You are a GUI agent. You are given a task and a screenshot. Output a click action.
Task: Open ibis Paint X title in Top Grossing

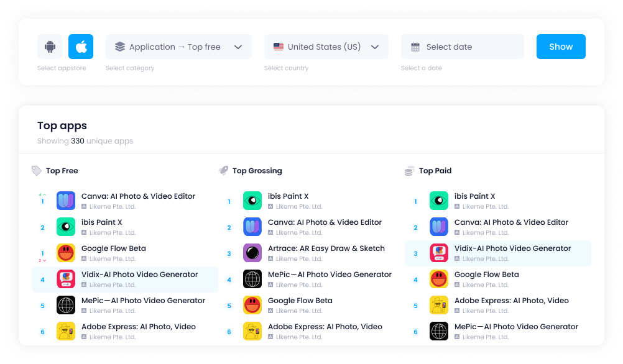(x=288, y=196)
